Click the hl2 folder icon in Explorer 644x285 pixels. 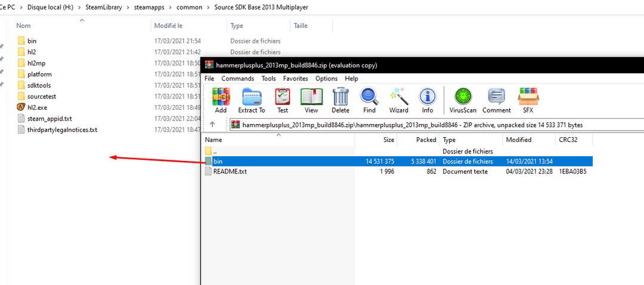(21, 52)
